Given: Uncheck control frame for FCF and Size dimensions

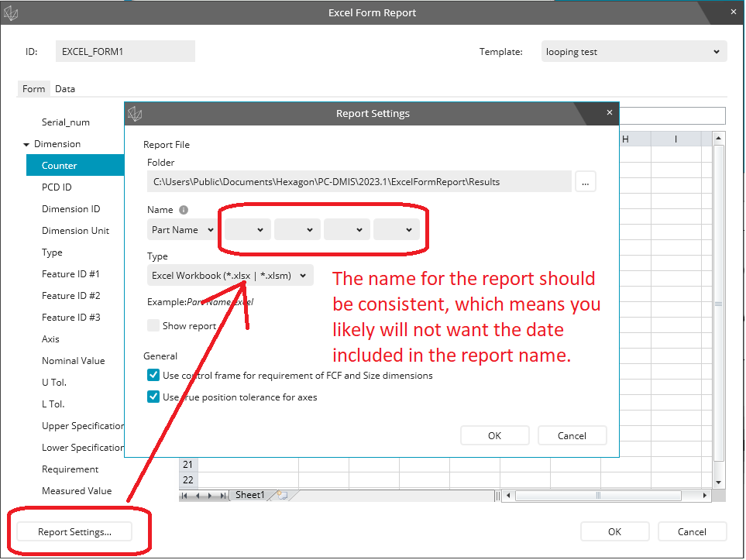Looking at the screenshot, I should (x=153, y=375).
